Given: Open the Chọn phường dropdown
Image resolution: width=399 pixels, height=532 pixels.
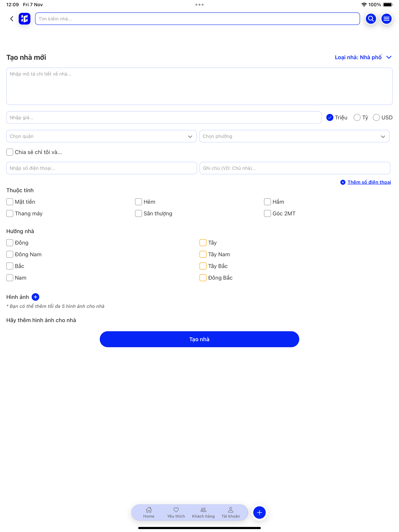Looking at the screenshot, I should click(x=294, y=136).
